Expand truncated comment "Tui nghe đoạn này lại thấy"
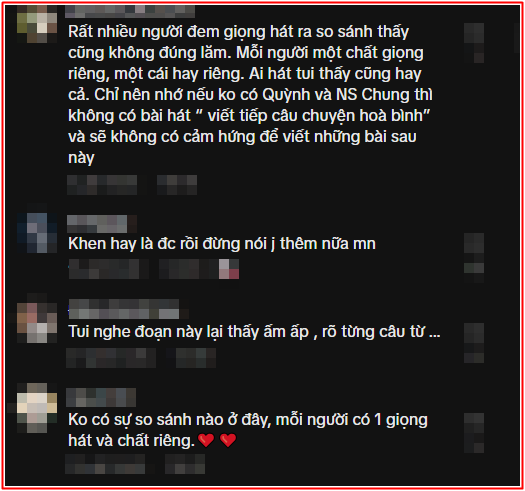The image size is (525, 491). click(435, 333)
